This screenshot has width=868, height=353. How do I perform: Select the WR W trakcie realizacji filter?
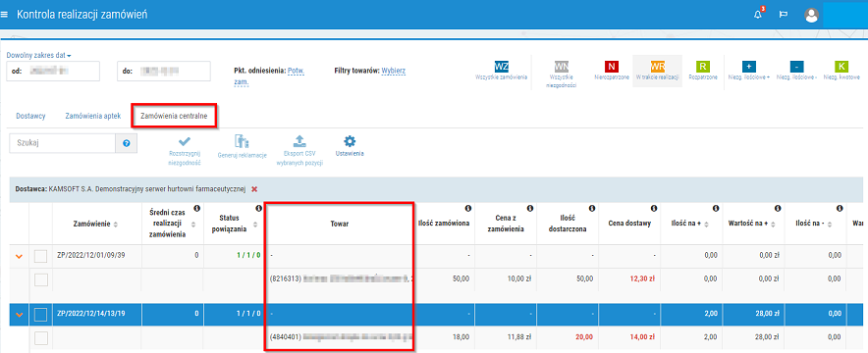point(657,71)
